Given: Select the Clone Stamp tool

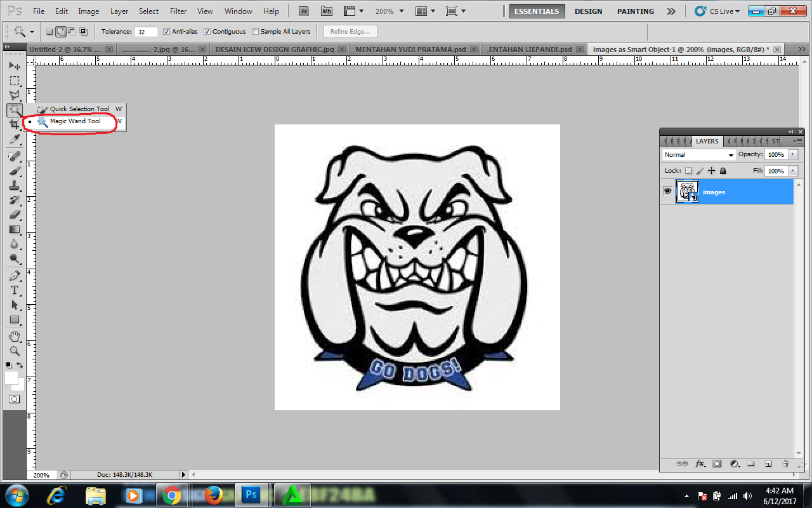Looking at the screenshot, I should point(14,185).
